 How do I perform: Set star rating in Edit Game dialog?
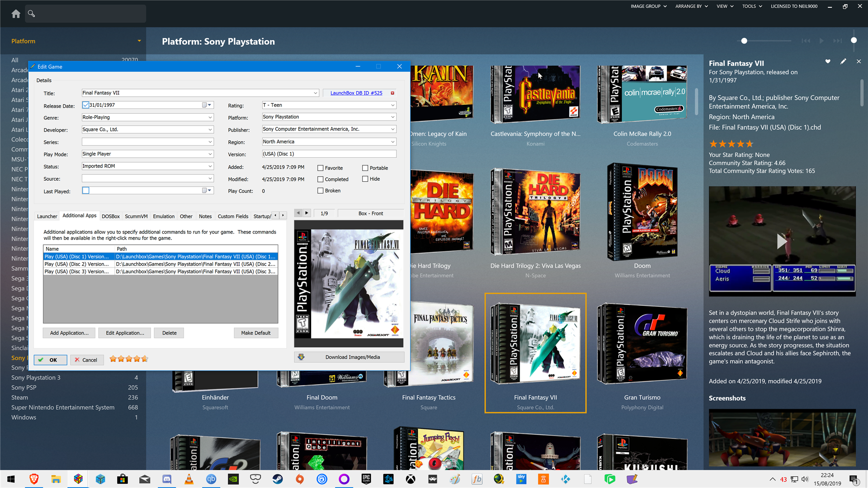tap(129, 359)
